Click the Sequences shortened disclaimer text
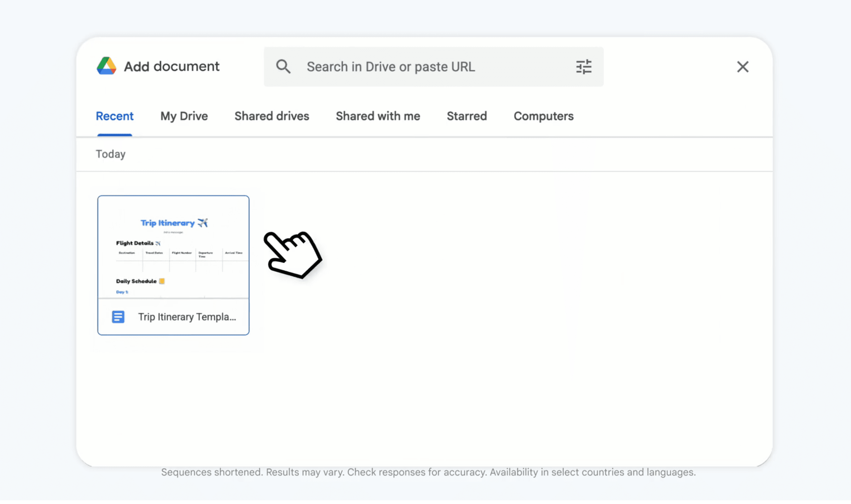851x504 pixels. [x=428, y=472]
